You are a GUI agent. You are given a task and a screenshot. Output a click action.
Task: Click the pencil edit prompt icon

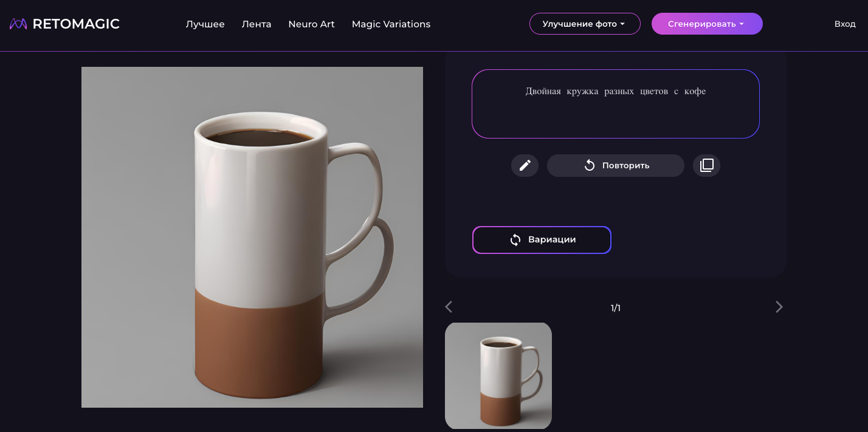point(525,165)
